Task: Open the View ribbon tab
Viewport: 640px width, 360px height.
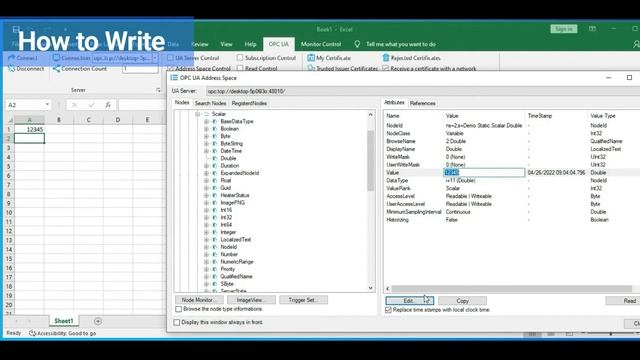Action: tap(226, 44)
